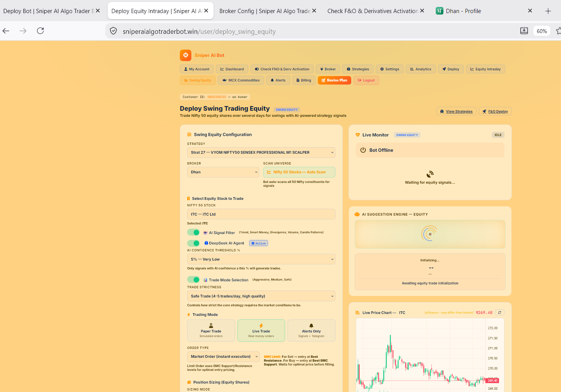561x392 pixels.
Task: Select Alerts Only trading mode
Action: point(311,331)
